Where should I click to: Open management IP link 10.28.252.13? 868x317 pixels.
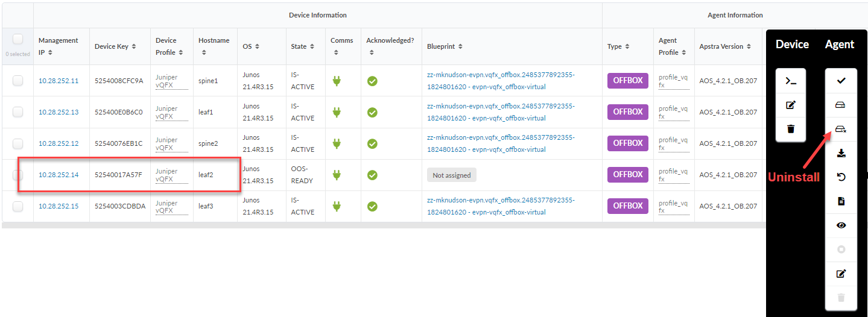pos(59,112)
